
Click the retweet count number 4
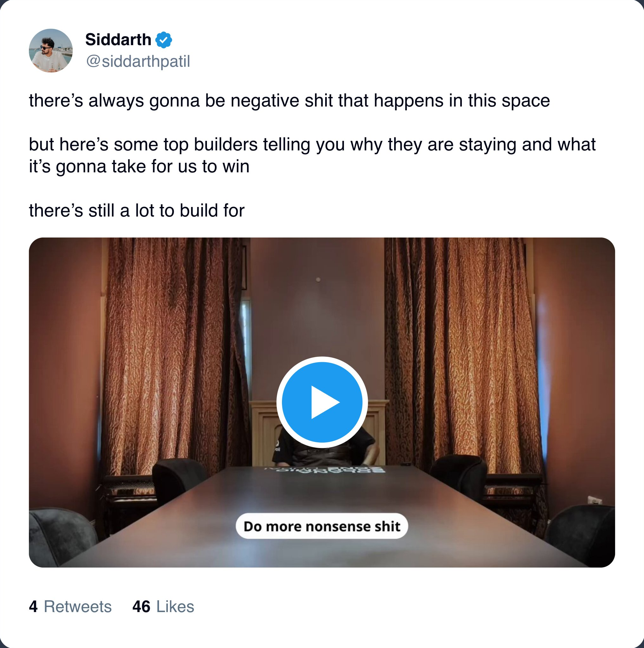point(33,606)
